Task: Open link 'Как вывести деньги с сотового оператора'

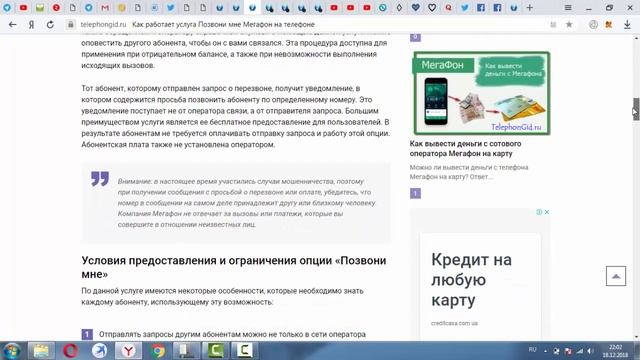Action: click(465, 149)
